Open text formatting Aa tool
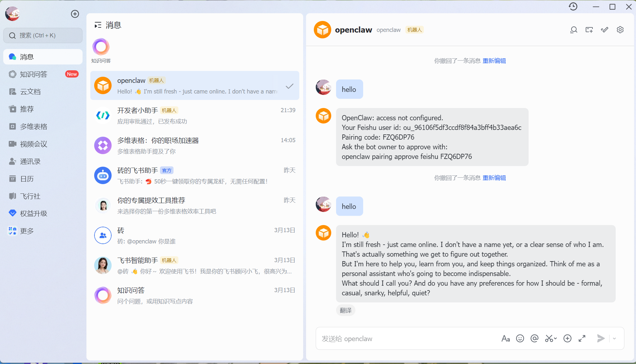Image resolution: width=636 pixels, height=364 pixels. pyautogui.click(x=505, y=339)
